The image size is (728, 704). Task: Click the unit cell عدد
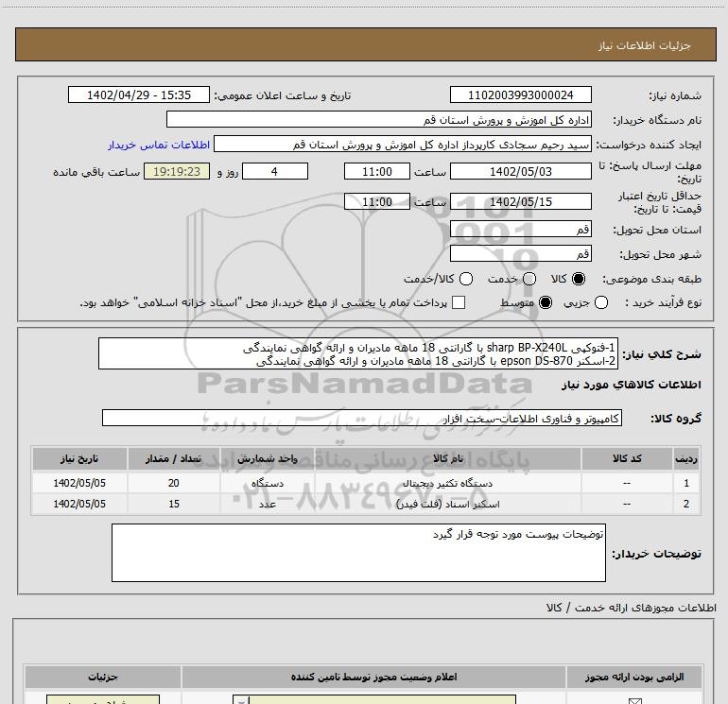point(268,504)
